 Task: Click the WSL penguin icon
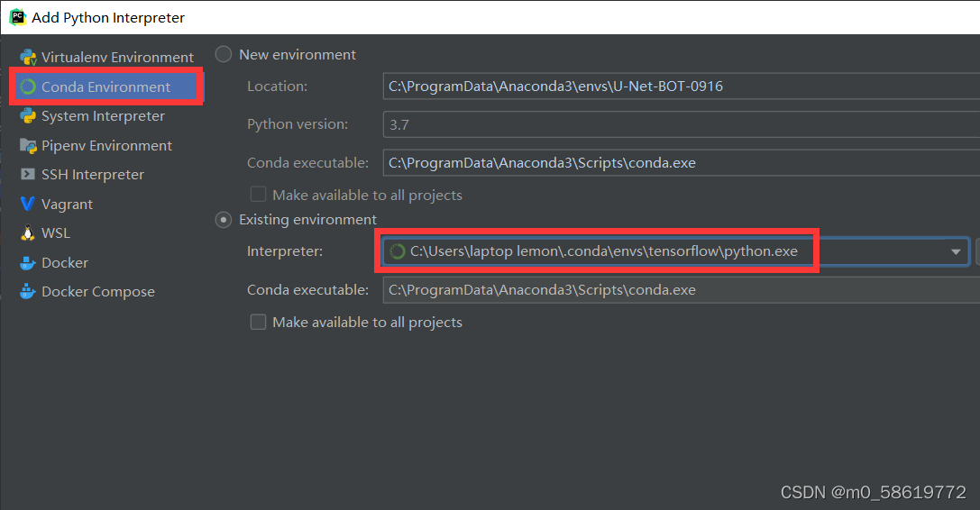pos(28,233)
